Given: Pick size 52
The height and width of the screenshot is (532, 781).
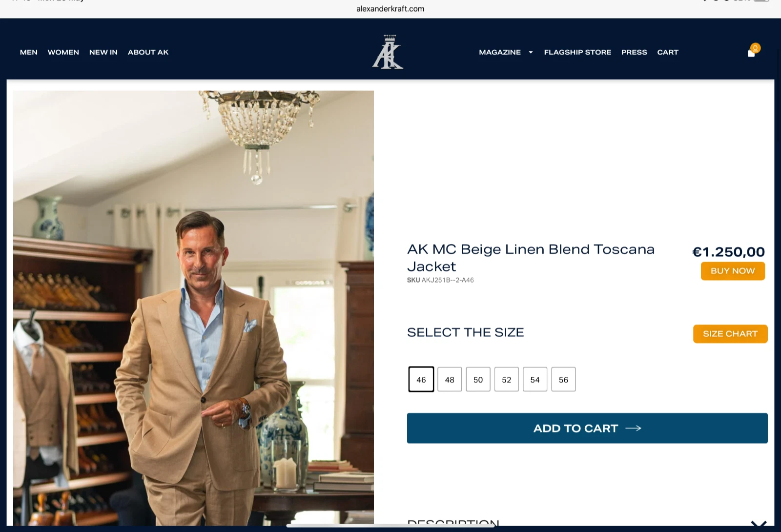Looking at the screenshot, I should pos(507,379).
